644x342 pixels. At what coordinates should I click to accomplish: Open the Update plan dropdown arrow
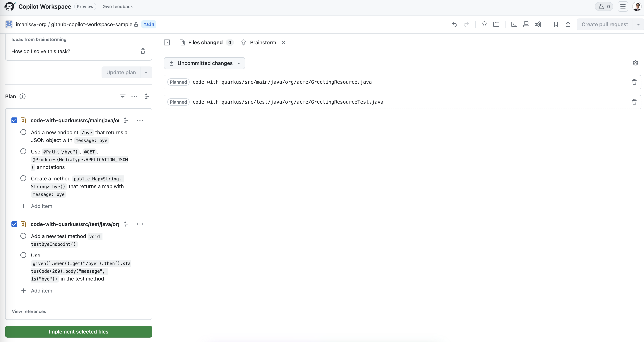(x=146, y=73)
